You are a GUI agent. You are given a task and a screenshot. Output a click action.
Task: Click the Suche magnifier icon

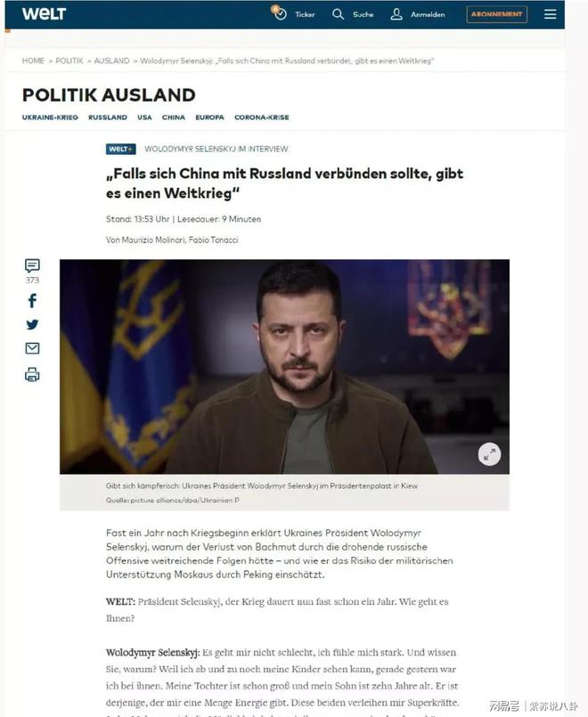point(338,14)
